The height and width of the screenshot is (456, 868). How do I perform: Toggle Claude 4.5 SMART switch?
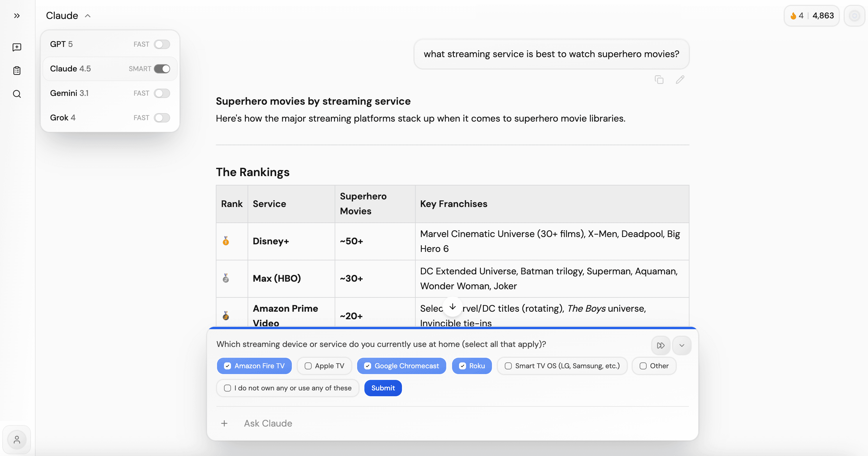tap(162, 69)
